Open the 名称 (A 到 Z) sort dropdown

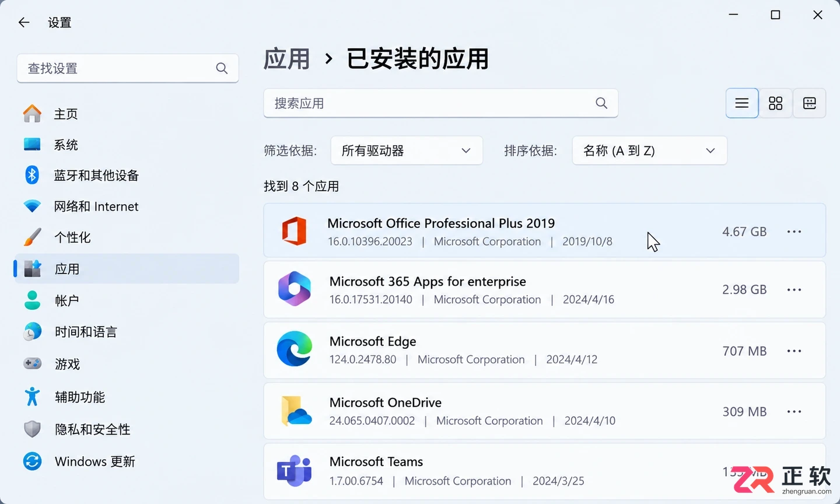[650, 150]
